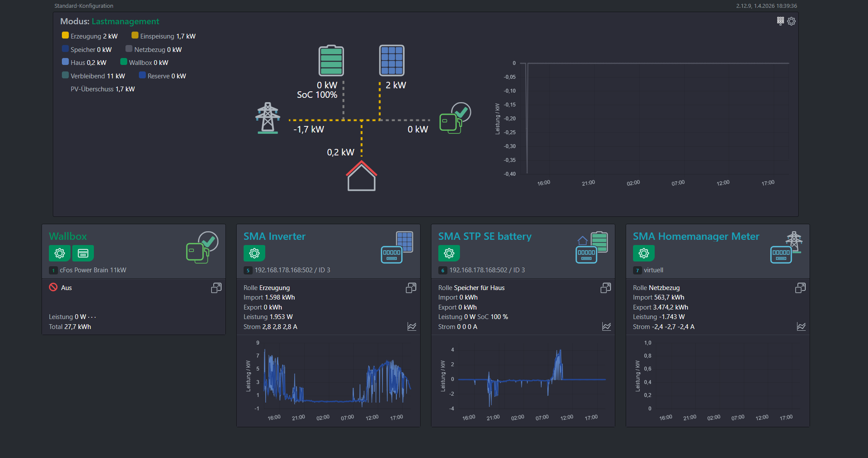Click the grid layout icon at top right
The width and height of the screenshot is (868, 458).
pyautogui.click(x=780, y=21)
